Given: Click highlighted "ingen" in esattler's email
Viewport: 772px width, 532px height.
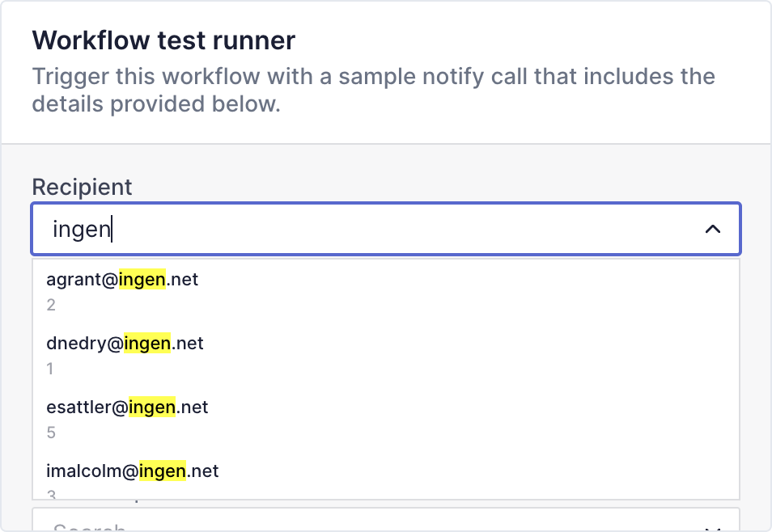Looking at the screenshot, I should pyautogui.click(x=152, y=407).
